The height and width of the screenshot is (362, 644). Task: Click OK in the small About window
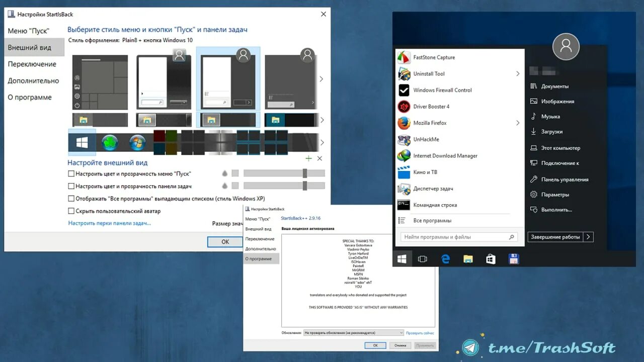[x=375, y=345]
